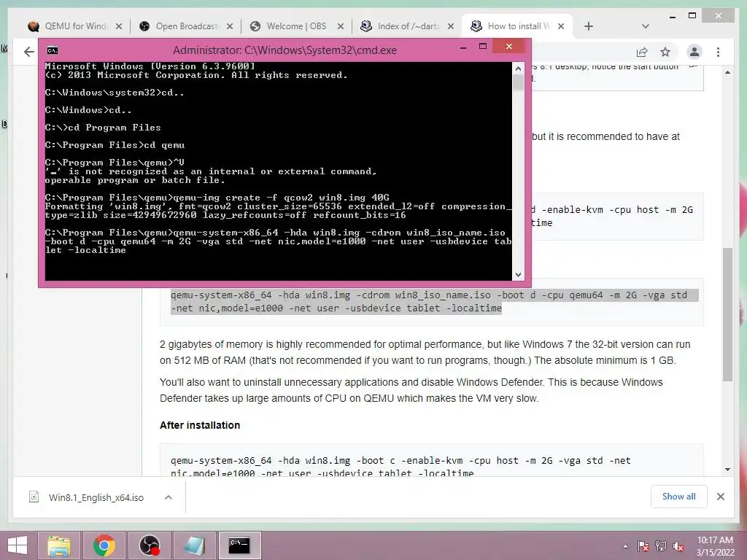The width and height of the screenshot is (747, 560).
Task: Open the Action Center flag tray icon
Action: pos(643,546)
